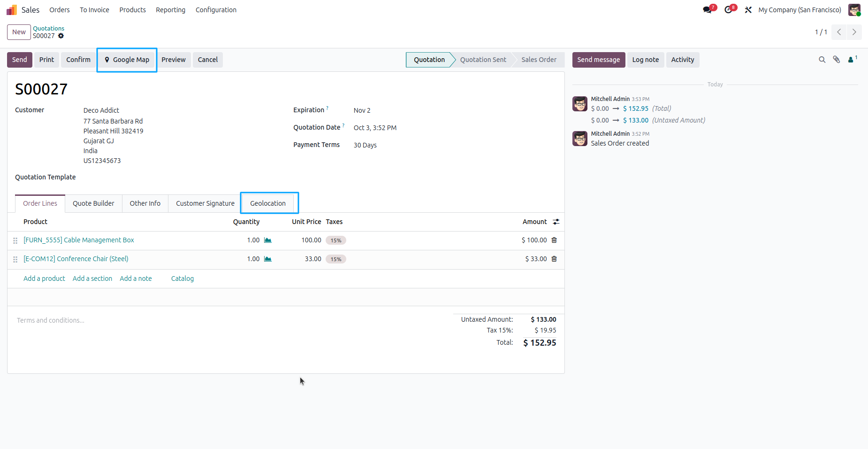This screenshot has width=868, height=449.
Task: Edit unit price 100.00 of Cable Management Box
Action: (x=311, y=240)
